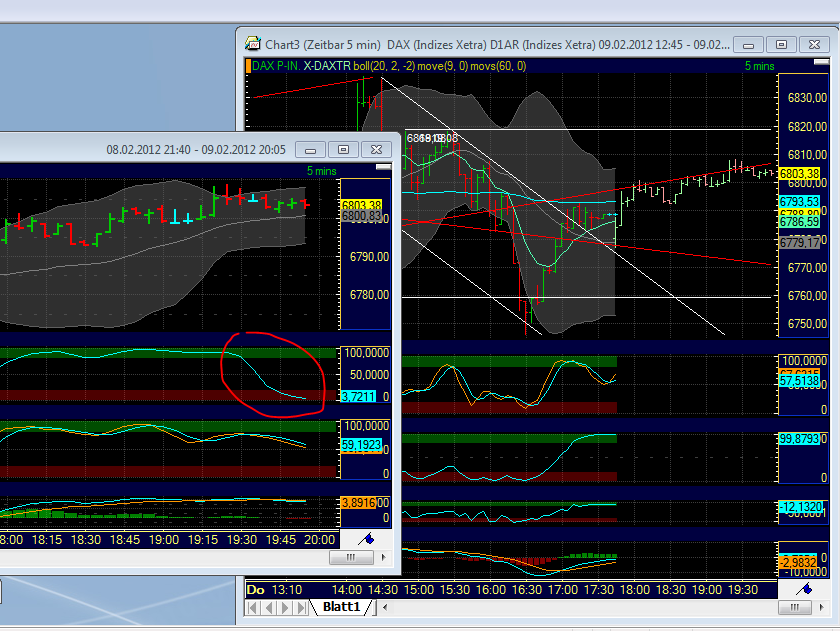The height and width of the screenshot is (631, 840).
Task: Click the tab scroll arrow next to Blatt1
Action: (385, 605)
